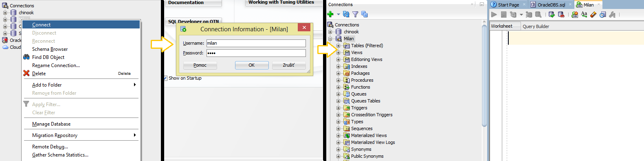The image size is (644, 161).
Task: Toggle the Show on Startup checkbox
Action: [x=165, y=78]
